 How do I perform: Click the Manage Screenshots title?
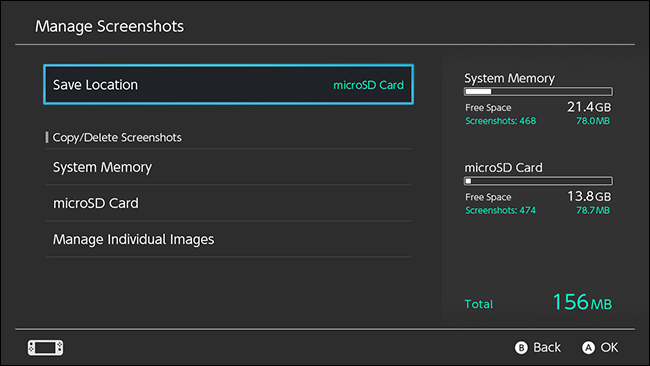click(x=109, y=26)
